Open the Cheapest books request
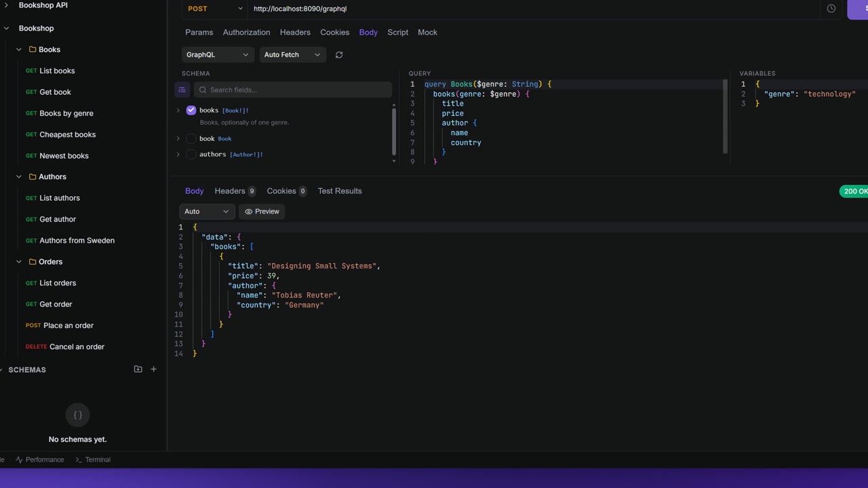The width and height of the screenshot is (868, 488). 61,135
